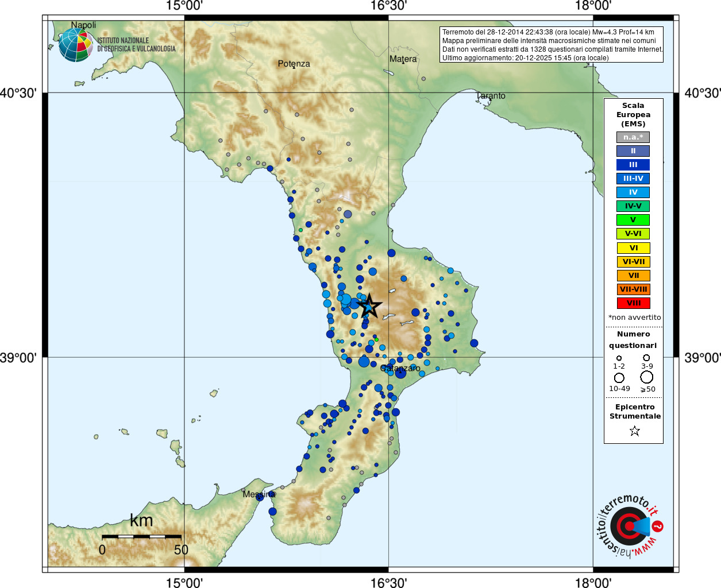Click the 40°30' latitude label on the left edge
Viewport: 721px width, 588px height.
tap(18, 93)
